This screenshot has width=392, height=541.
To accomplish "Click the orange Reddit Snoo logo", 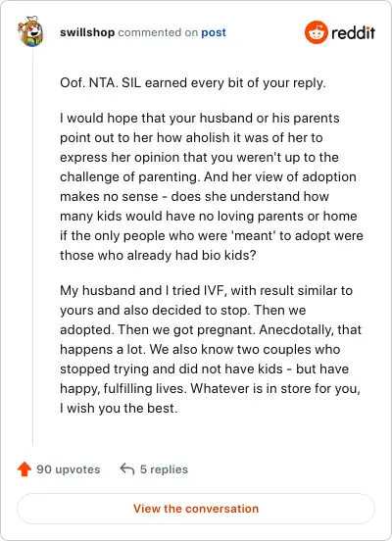I will 317,32.
